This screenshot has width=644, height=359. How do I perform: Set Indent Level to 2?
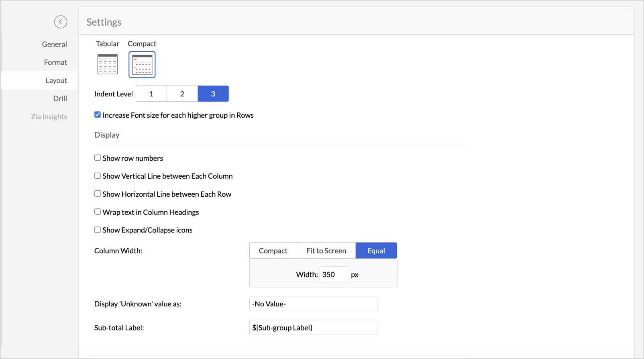pyautogui.click(x=182, y=94)
